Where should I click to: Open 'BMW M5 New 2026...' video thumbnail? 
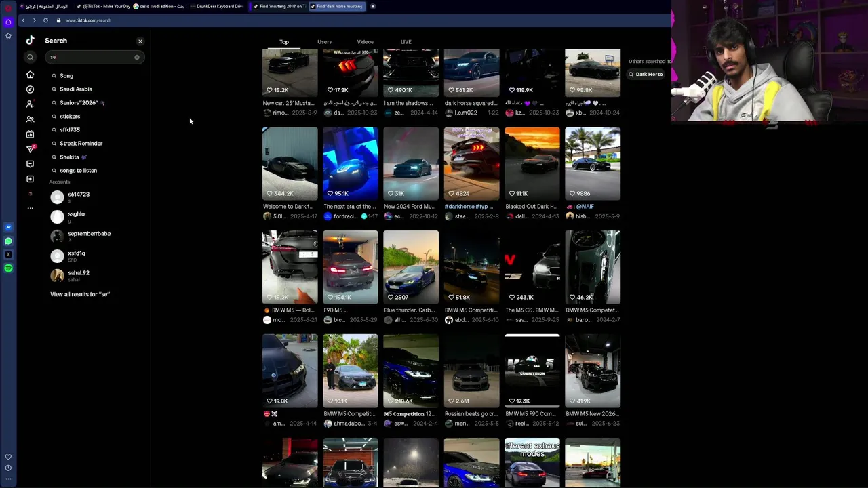click(x=593, y=371)
